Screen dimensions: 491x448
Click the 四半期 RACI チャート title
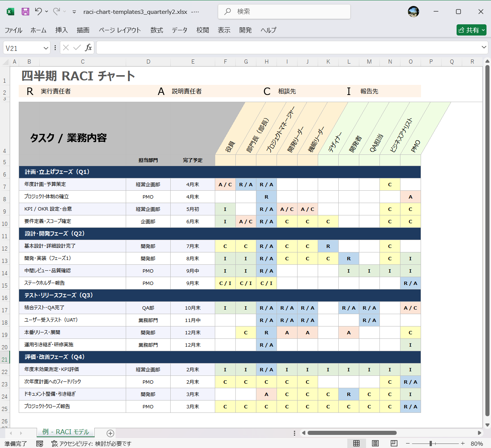coord(78,76)
